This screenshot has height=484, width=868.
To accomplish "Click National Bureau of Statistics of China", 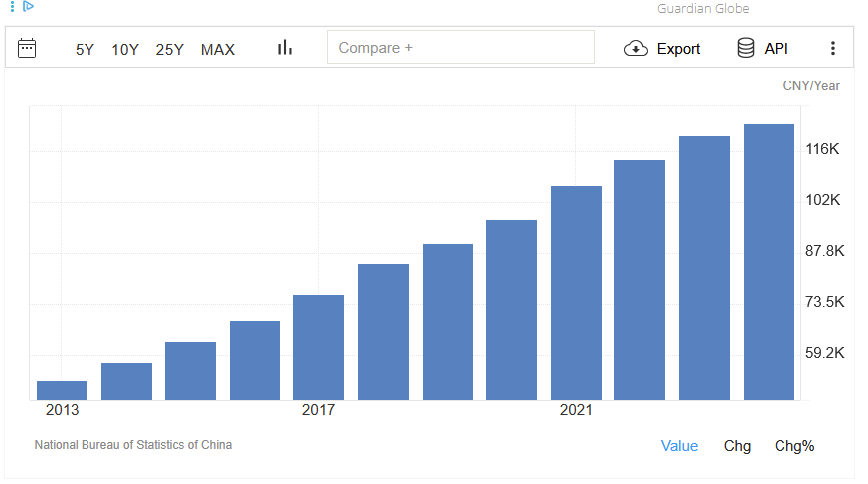I will [133, 445].
